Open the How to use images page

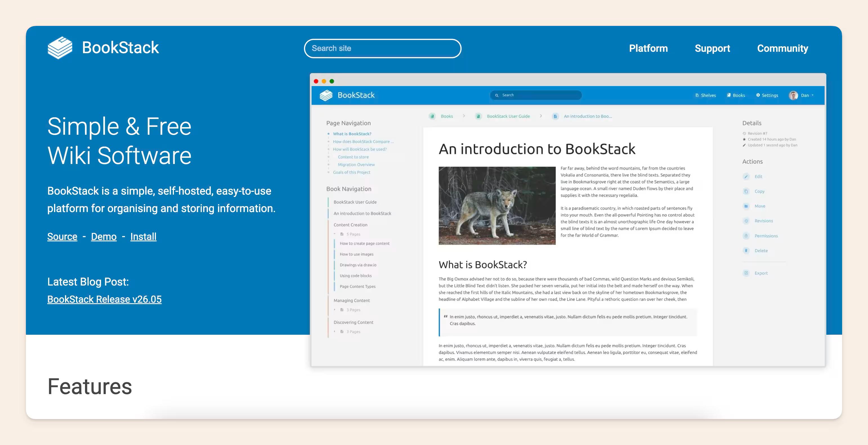[357, 254]
